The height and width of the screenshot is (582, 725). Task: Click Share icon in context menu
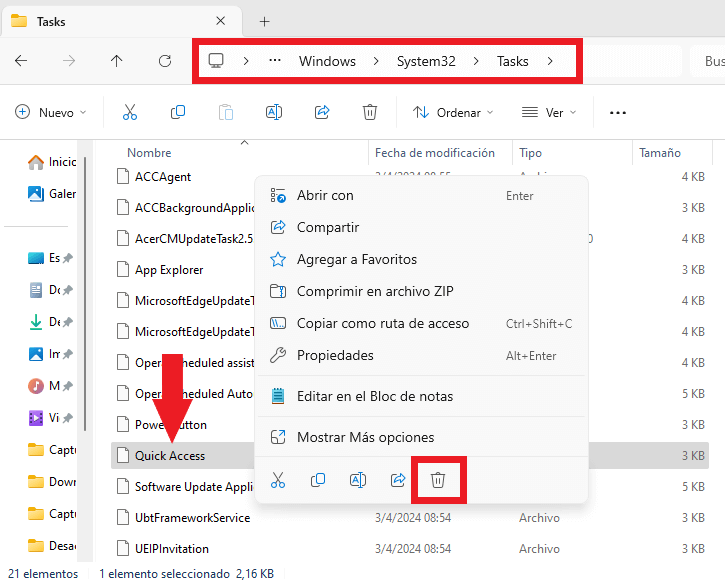pos(398,480)
